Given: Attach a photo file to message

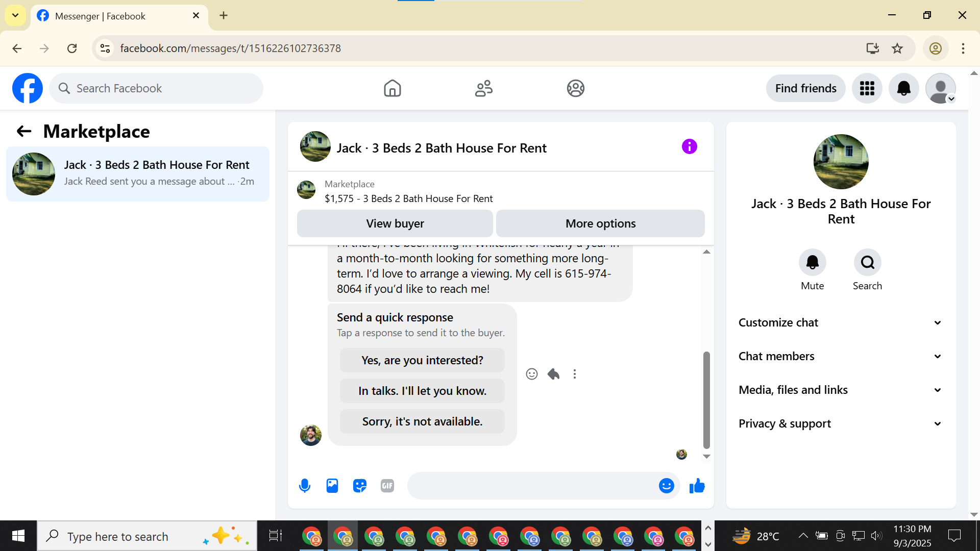Looking at the screenshot, I should (332, 486).
